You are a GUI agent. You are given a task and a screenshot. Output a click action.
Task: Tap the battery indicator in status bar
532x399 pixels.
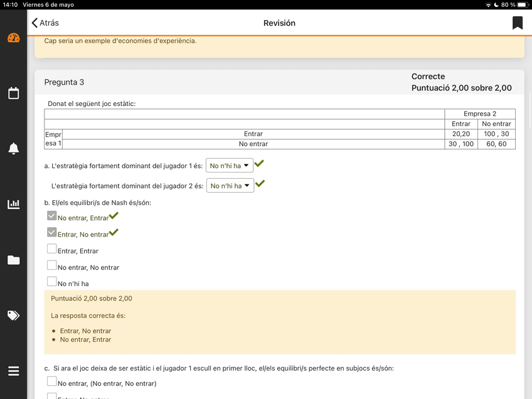(x=522, y=5)
